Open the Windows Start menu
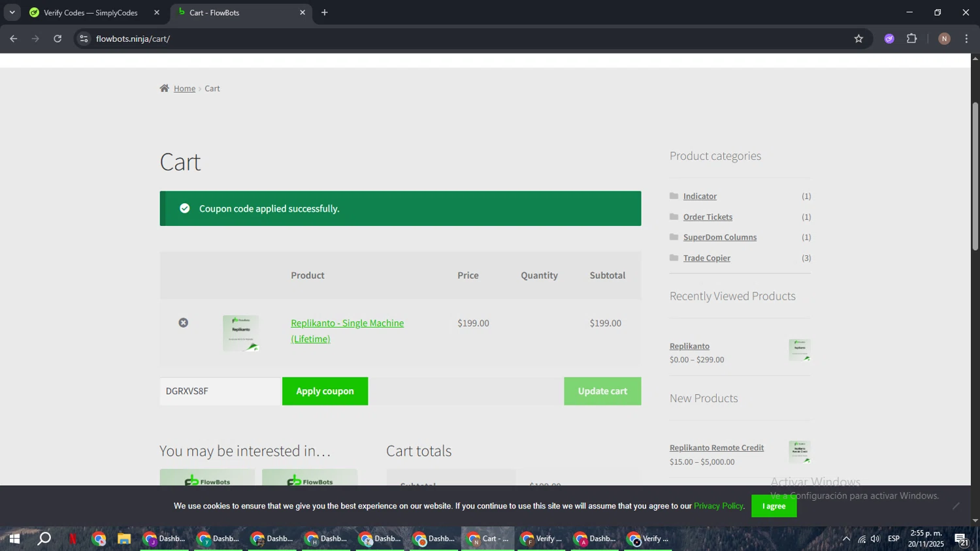Screen dimensions: 980x551 (14, 539)
